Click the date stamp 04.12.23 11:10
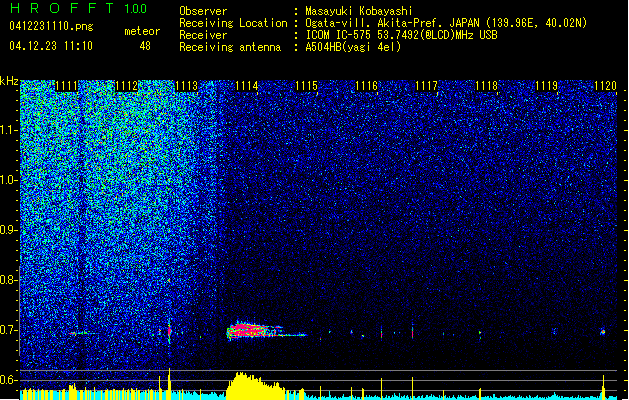629x400 pixels. point(51,46)
